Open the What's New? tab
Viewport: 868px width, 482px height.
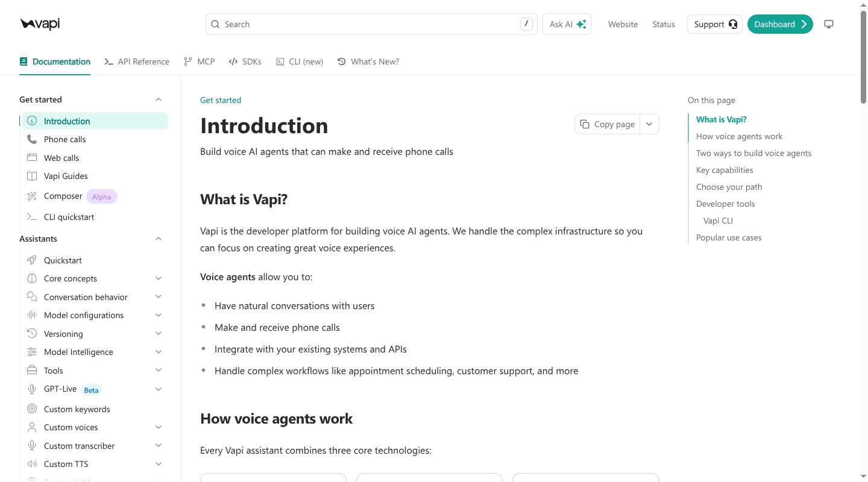[368, 61]
